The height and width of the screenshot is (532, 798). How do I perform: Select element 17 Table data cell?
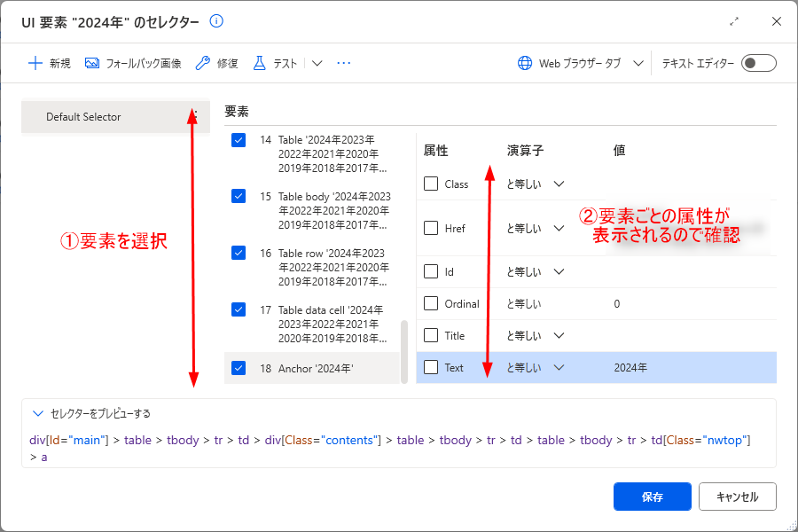point(332,324)
